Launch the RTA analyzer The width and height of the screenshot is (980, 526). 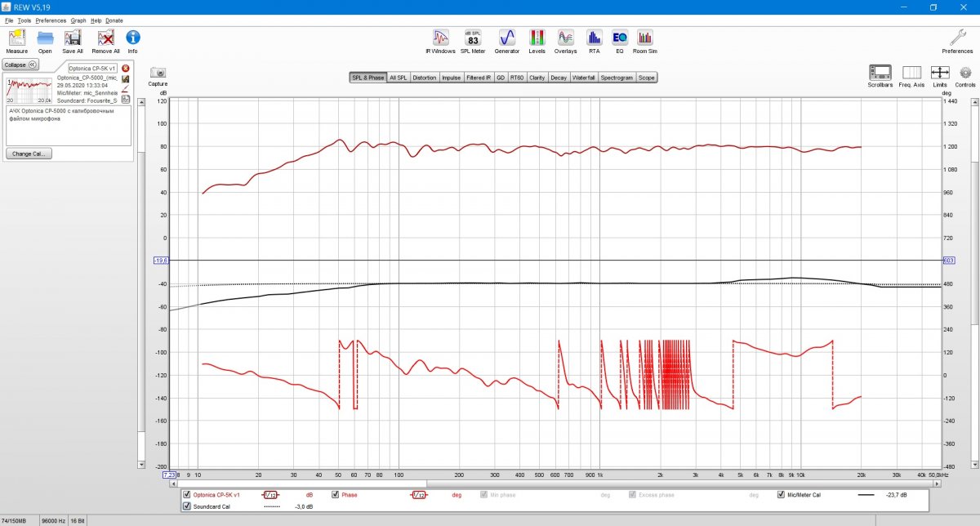tap(594, 41)
